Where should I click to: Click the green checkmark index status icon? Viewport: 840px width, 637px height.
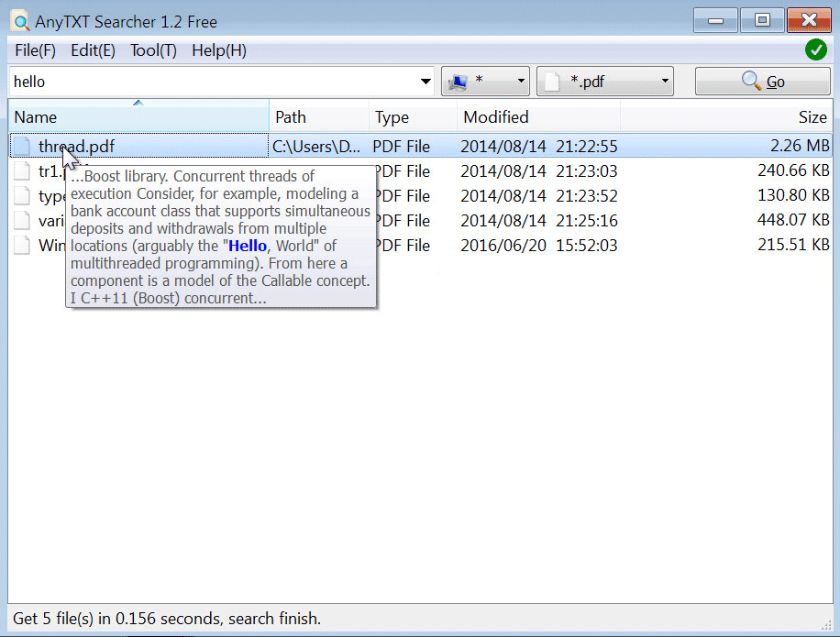coord(815,50)
